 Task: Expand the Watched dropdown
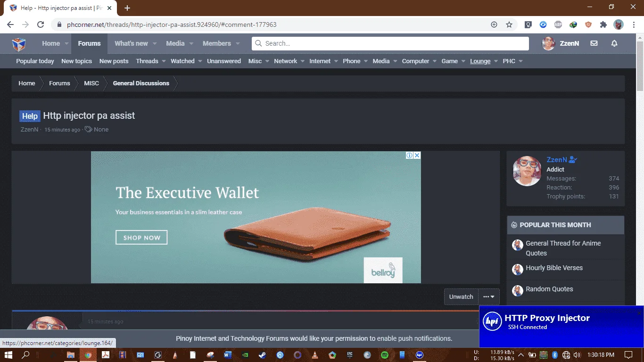tap(200, 61)
